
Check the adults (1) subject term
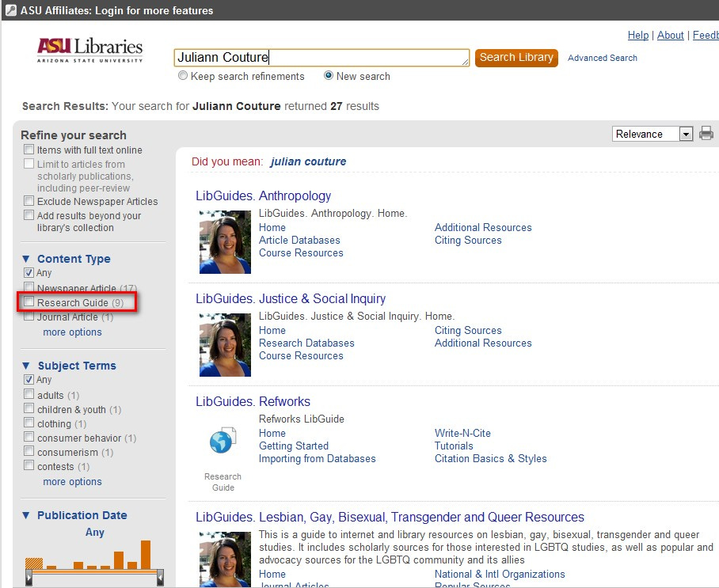coord(29,394)
